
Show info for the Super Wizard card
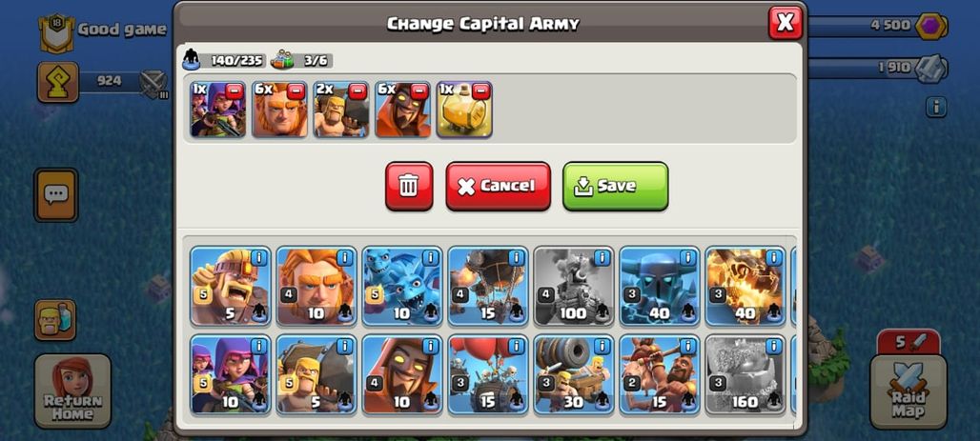(430, 346)
